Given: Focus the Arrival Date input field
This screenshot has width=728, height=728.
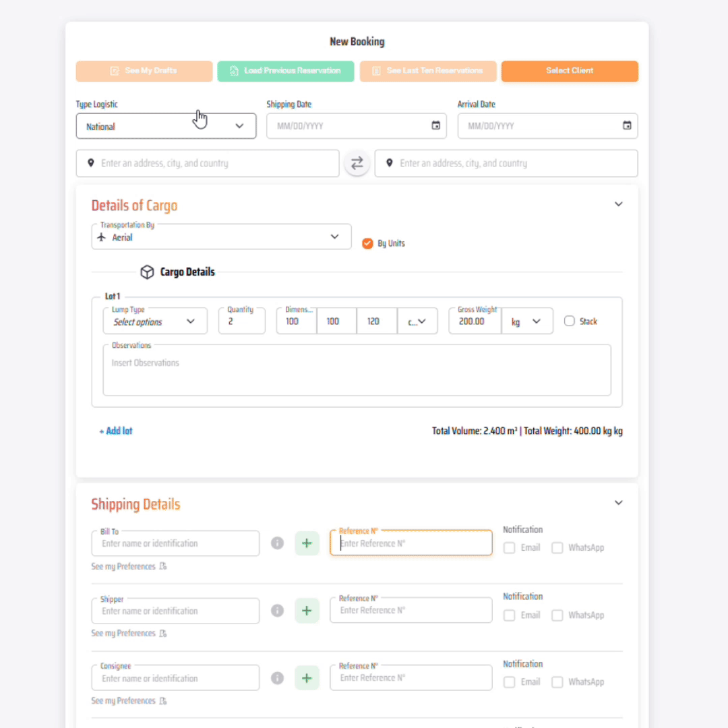Looking at the screenshot, I should click(547, 126).
